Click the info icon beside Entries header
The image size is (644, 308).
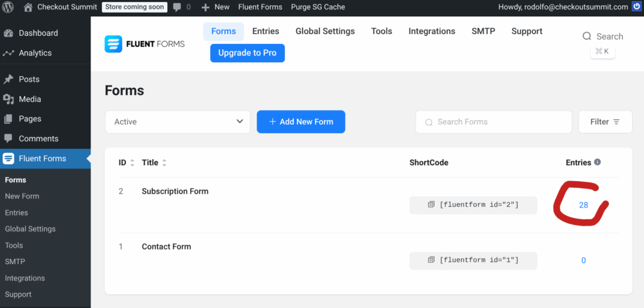(x=597, y=162)
